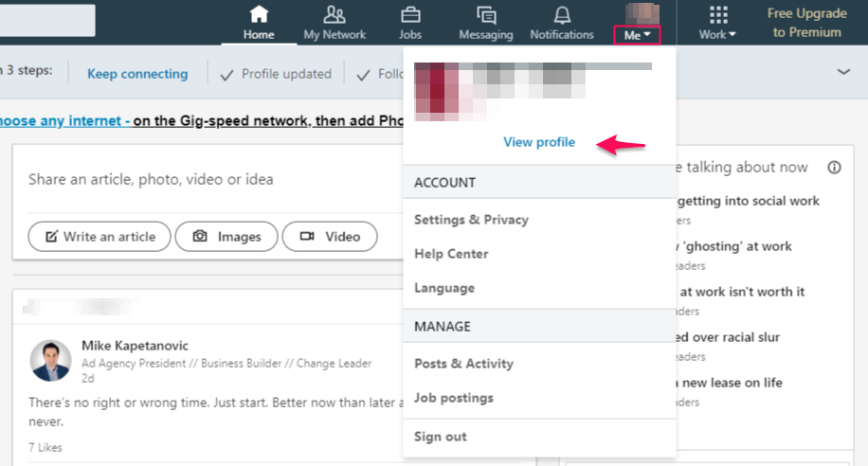The height and width of the screenshot is (466, 868).
Task: Open Posts & Activity
Action: coord(463,364)
